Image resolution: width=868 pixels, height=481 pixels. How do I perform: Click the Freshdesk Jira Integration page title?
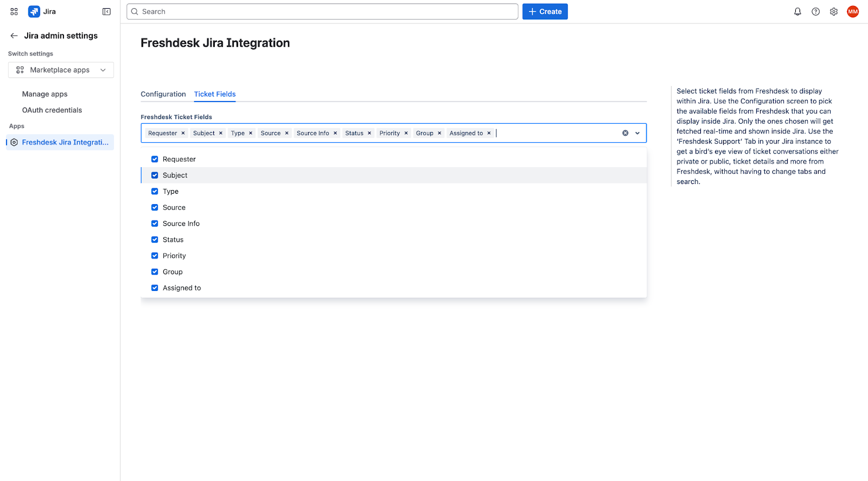(x=215, y=43)
